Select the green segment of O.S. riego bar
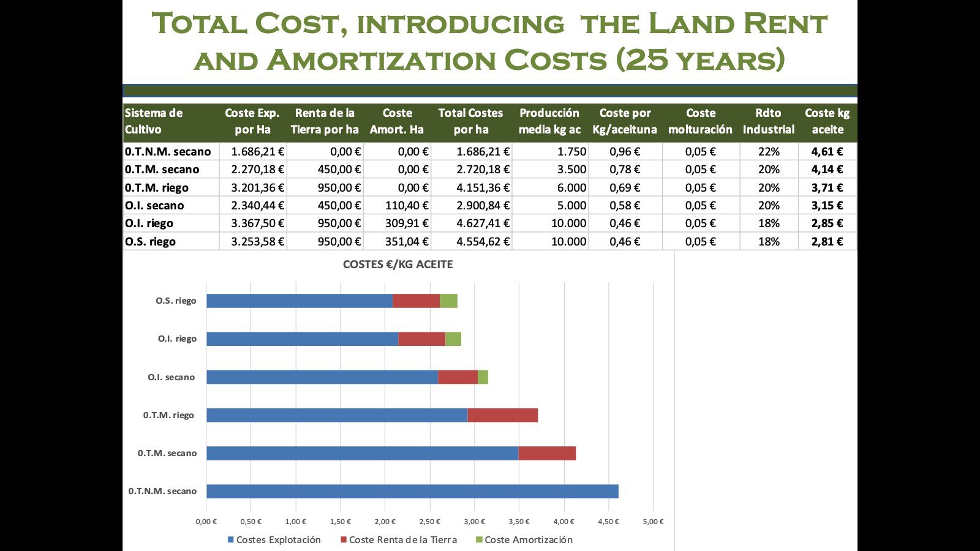Image resolution: width=980 pixels, height=551 pixels. [x=448, y=301]
